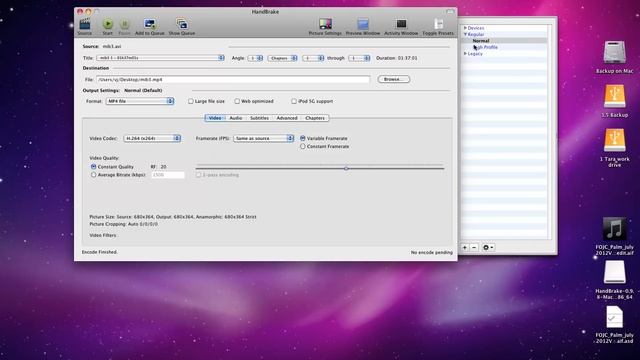The image size is (640, 360).
Task: Expand the Devices preset group
Action: [465, 28]
